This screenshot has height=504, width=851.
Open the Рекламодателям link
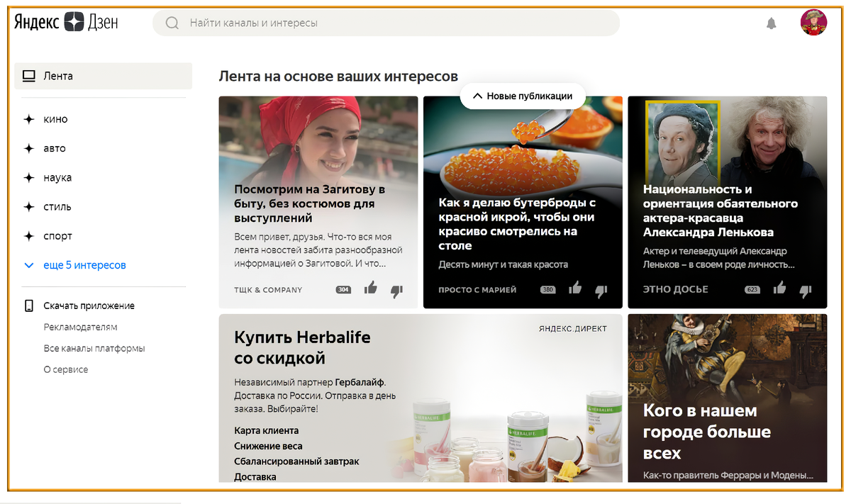[80, 327]
